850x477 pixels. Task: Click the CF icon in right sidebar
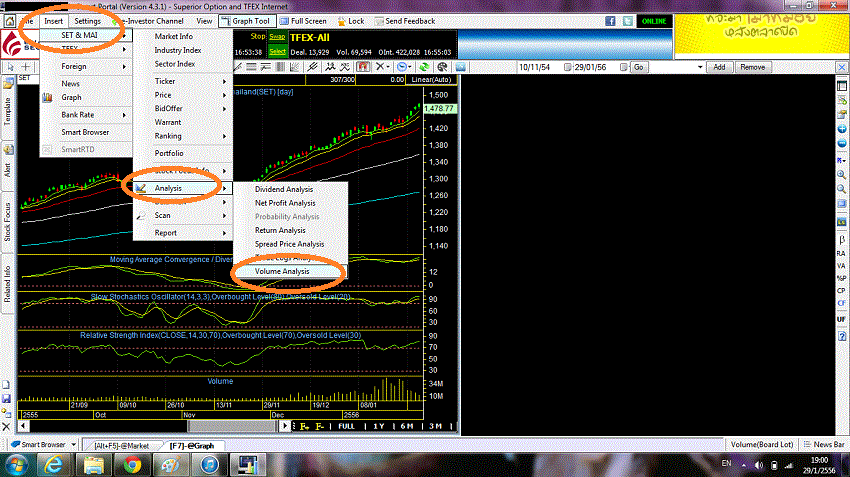(841, 303)
